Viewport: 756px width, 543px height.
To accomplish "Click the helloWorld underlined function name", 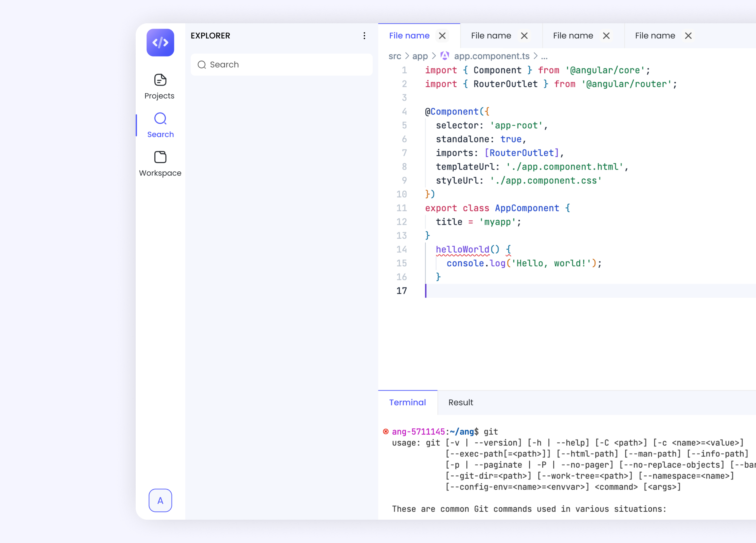I will coord(463,249).
